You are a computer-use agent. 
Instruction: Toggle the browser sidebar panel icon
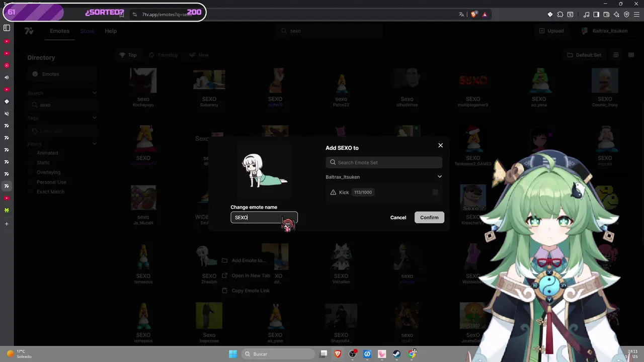pyautogui.click(x=596, y=15)
